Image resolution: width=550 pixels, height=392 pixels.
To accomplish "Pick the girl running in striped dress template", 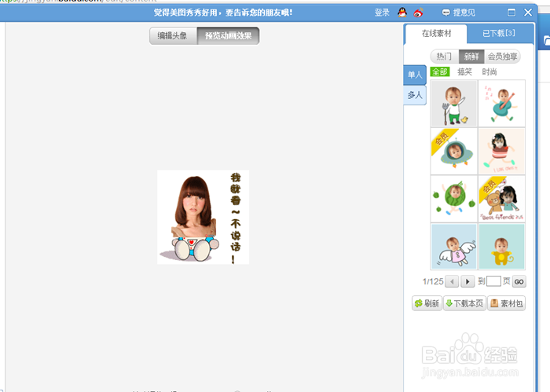I will pyautogui.click(x=502, y=151).
